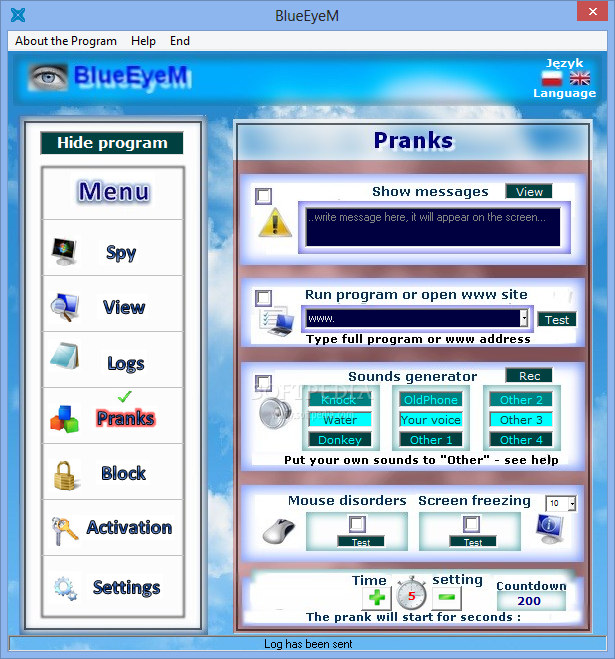The width and height of the screenshot is (615, 659).
Task: Click the Logs notepad icon
Action: tap(65, 356)
